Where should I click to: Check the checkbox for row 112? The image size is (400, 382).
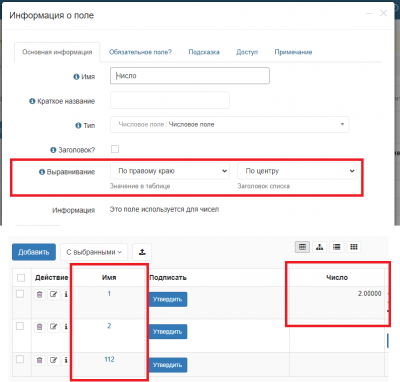(20, 359)
